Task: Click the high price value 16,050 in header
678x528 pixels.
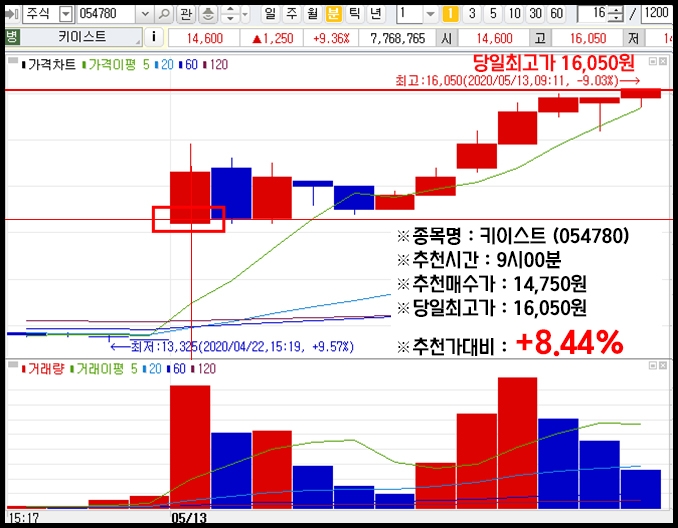Action: pyautogui.click(x=588, y=38)
